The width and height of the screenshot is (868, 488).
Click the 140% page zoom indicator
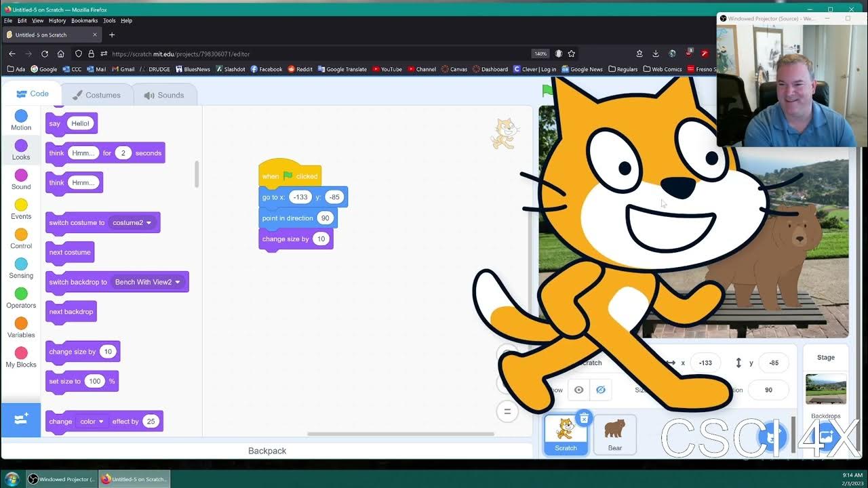(540, 54)
